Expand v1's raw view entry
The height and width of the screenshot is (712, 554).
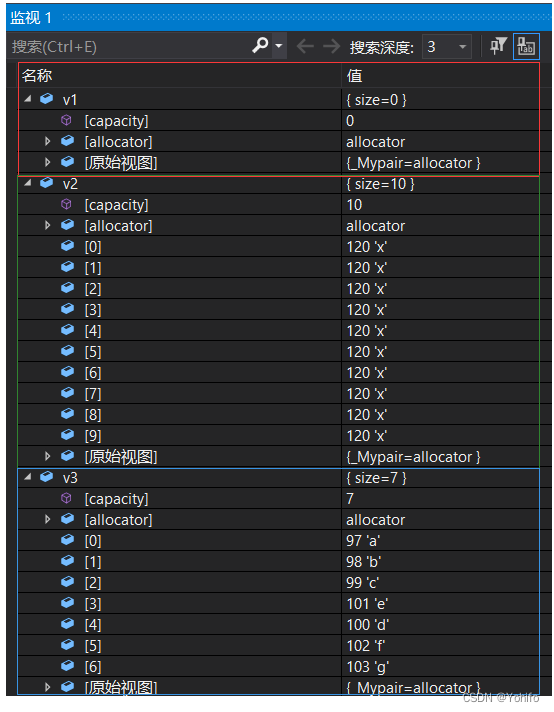[x=48, y=162]
